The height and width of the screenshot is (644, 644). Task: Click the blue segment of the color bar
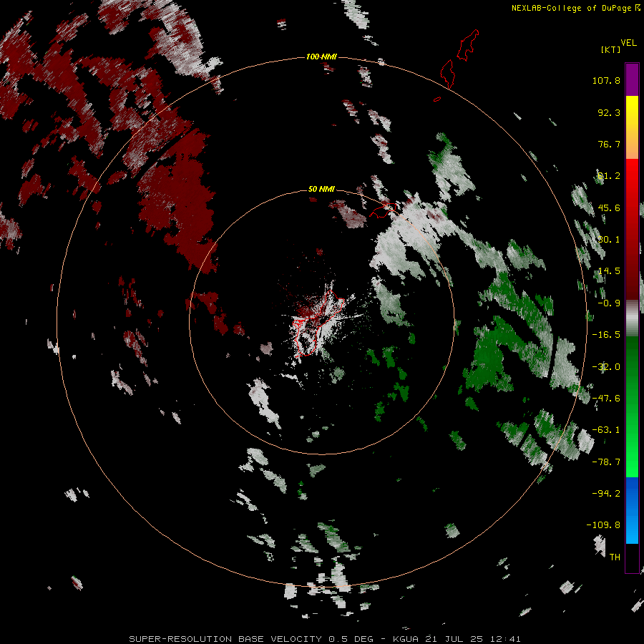pyautogui.click(x=632, y=510)
